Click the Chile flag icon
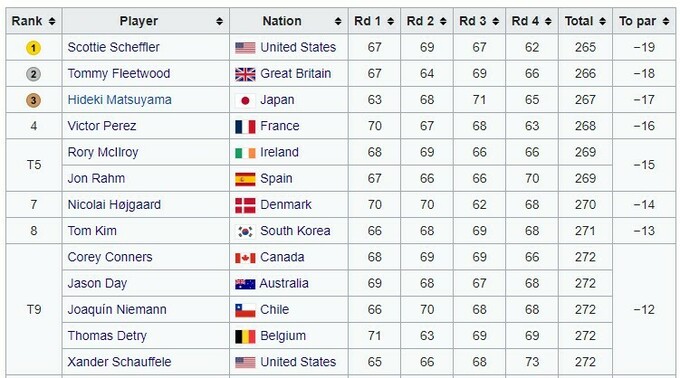The width and height of the screenshot is (680, 378). coord(245,310)
